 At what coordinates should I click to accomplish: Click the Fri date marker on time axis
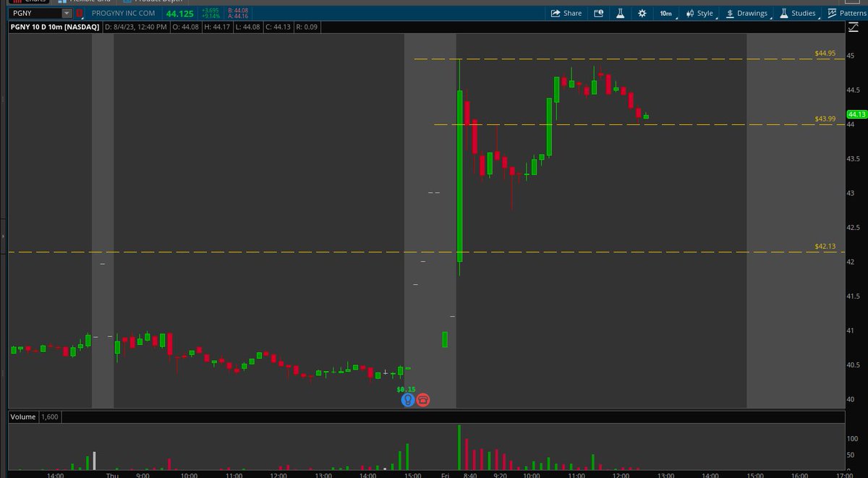coord(445,475)
